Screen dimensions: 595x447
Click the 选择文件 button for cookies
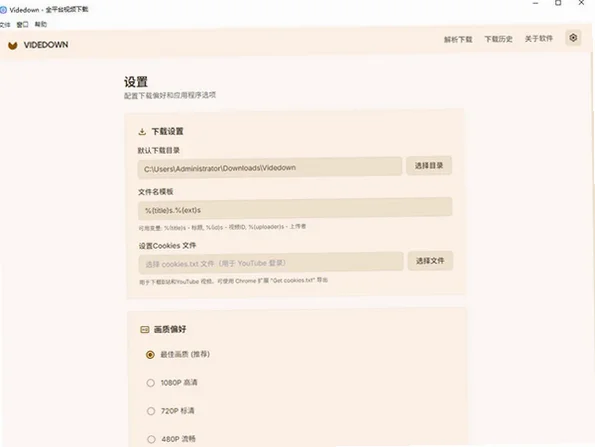(430, 261)
